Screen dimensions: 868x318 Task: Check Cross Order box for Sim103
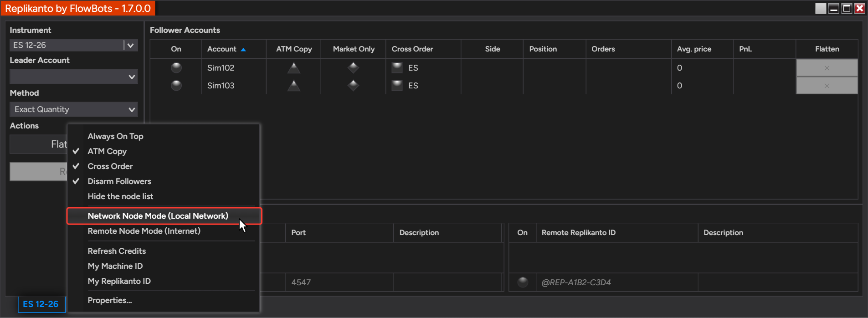pyautogui.click(x=397, y=85)
